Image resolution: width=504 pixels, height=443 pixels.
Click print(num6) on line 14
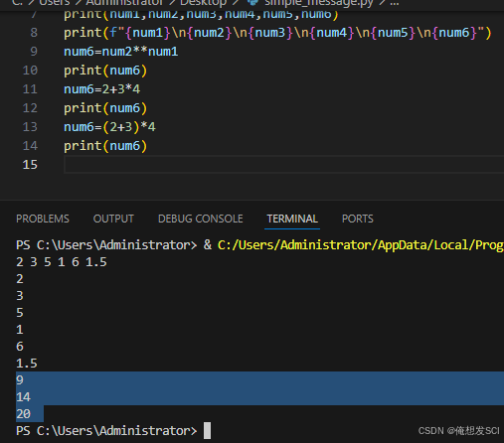click(x=105, y=146)
